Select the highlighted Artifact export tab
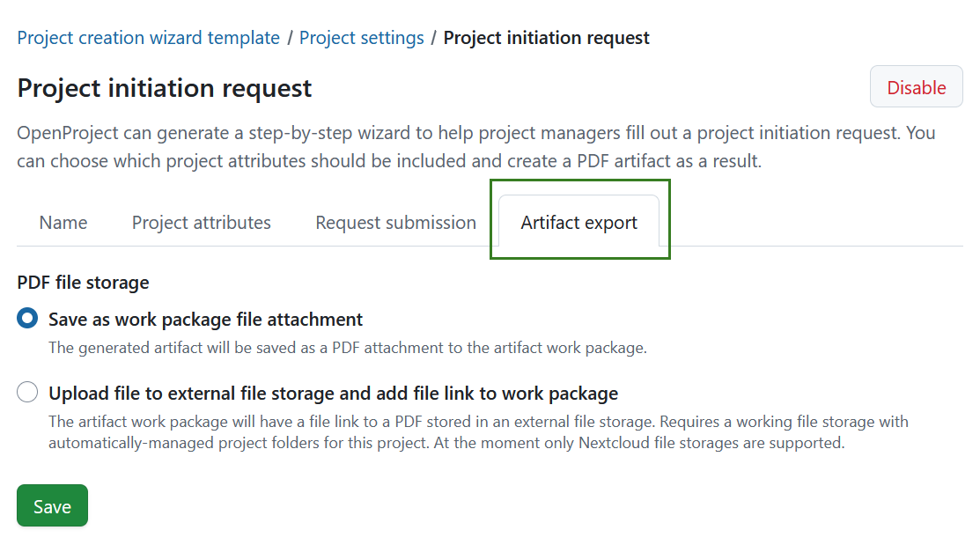 [578, 222]
